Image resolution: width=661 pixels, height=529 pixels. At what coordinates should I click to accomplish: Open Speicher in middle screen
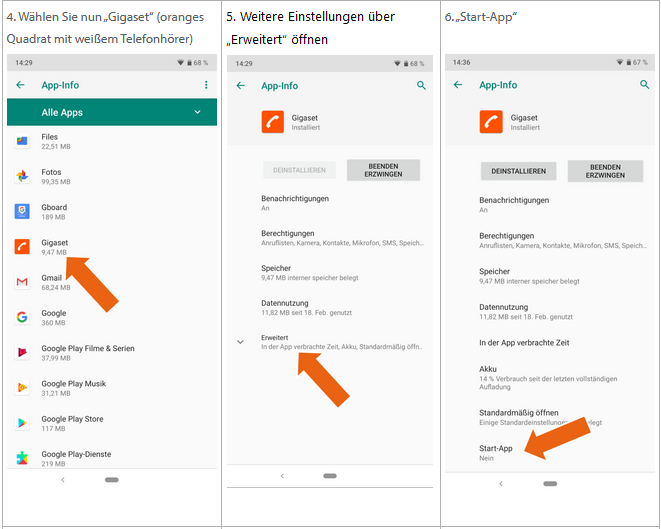[330, 273]
